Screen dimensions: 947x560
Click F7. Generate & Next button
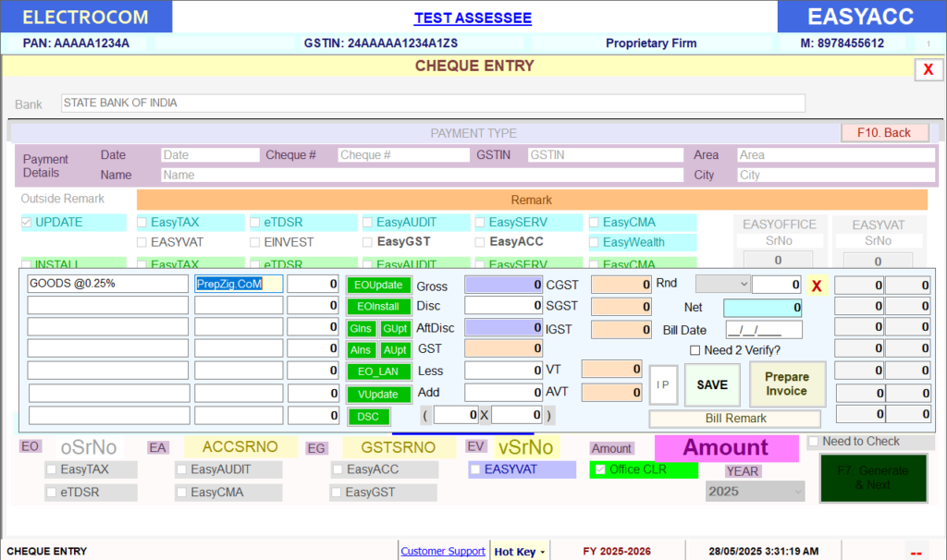(x=873, y=478)
